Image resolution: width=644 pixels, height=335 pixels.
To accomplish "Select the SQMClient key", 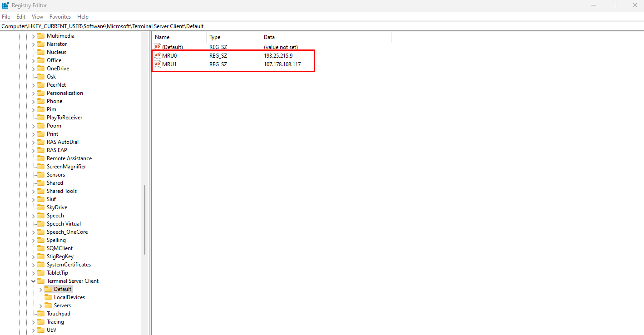I will click(59, 248).
